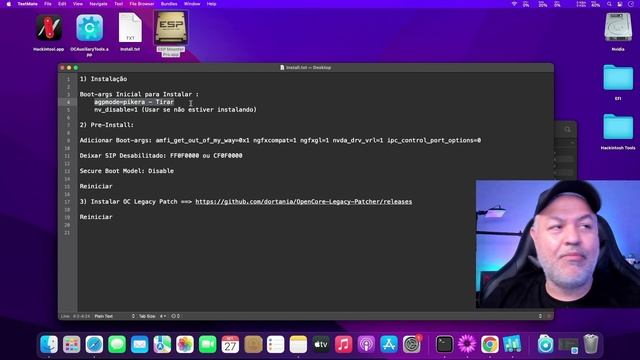This screenshot has width=640, height=360.
Task: Click the "Secure Boot Model: Disable" line
Action: 127,171
